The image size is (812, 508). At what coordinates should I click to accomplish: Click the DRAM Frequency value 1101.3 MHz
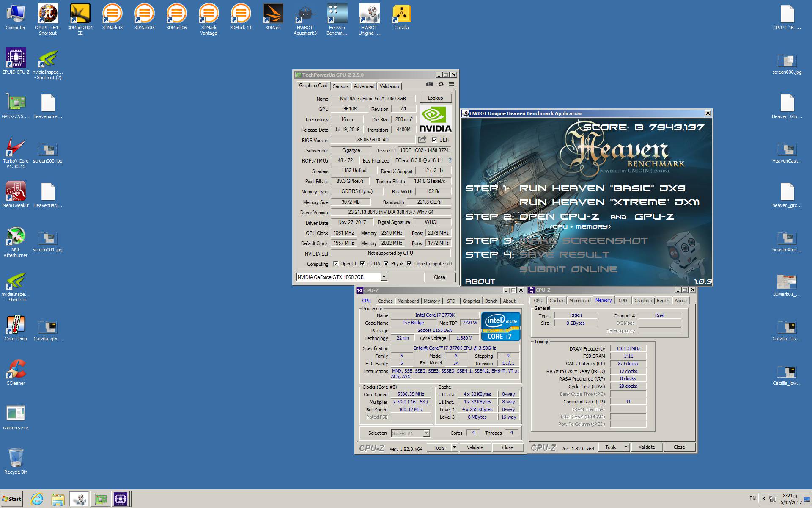click(x=628, y=348)
